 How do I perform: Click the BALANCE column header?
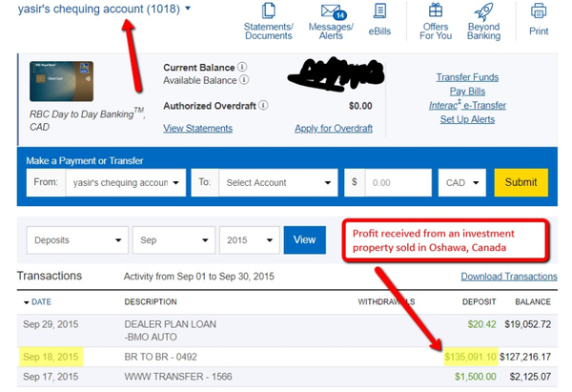533,301
